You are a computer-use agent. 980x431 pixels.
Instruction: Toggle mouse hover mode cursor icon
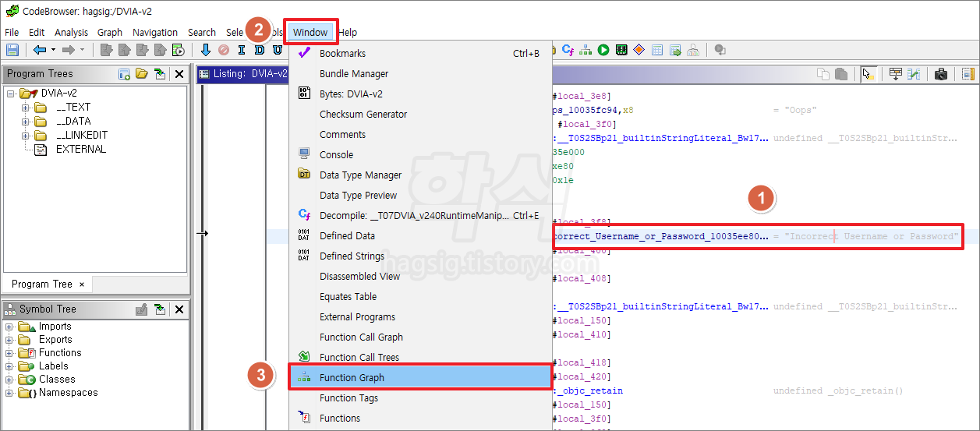tap(868, 74)
